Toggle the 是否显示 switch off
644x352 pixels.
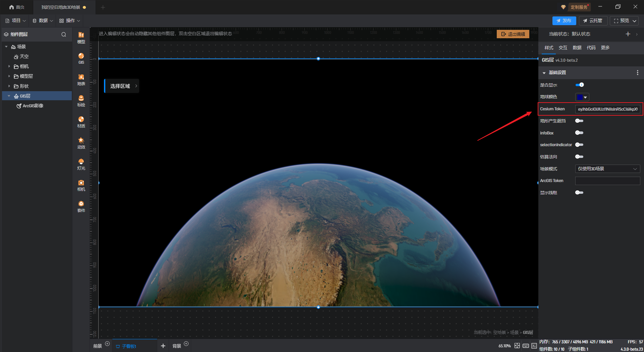[579, 85]
